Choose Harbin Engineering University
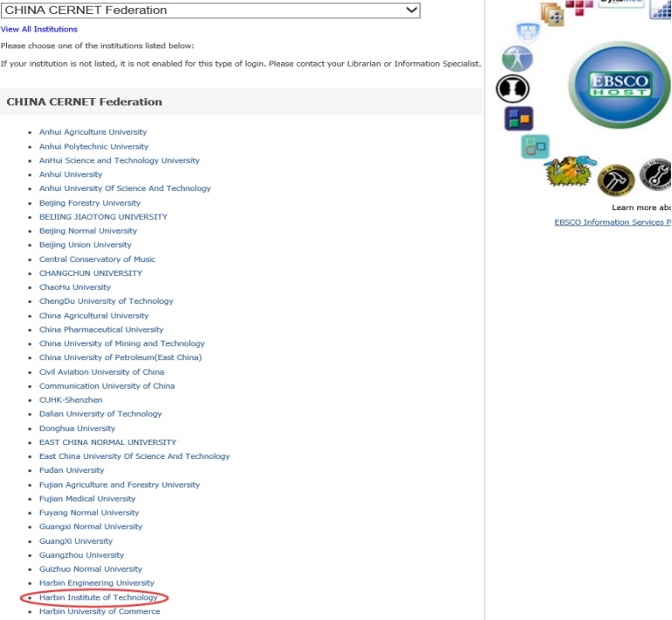672x620 pixels. [x=97, y=583]
